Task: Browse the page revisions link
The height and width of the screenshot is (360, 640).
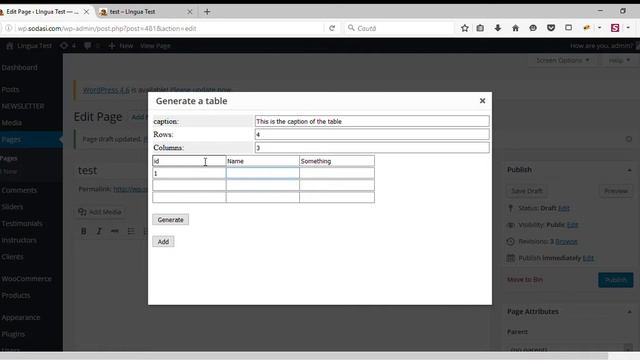Action: (x=566, y=242)
